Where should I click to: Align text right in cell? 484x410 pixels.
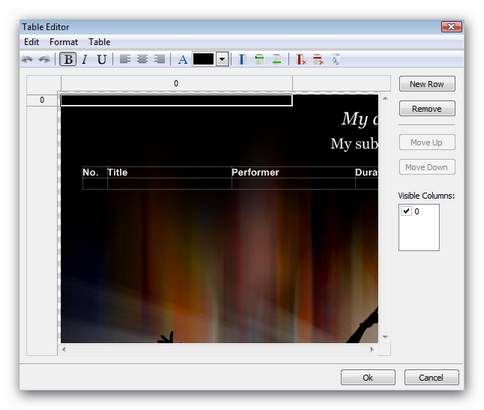[x=160, y=60]
